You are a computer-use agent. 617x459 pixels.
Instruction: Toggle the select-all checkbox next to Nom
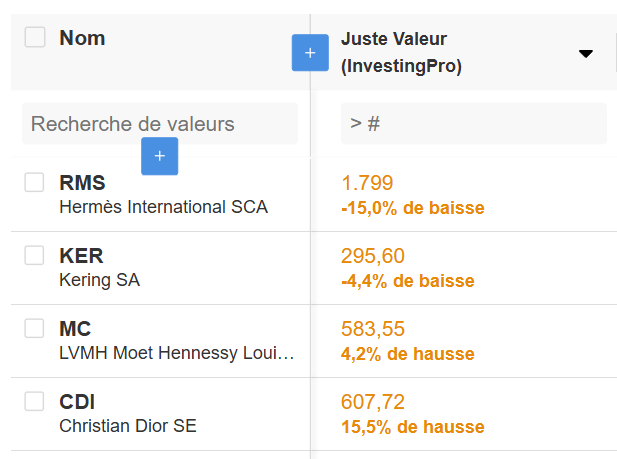pyautogui.click(x=35, y=38)
